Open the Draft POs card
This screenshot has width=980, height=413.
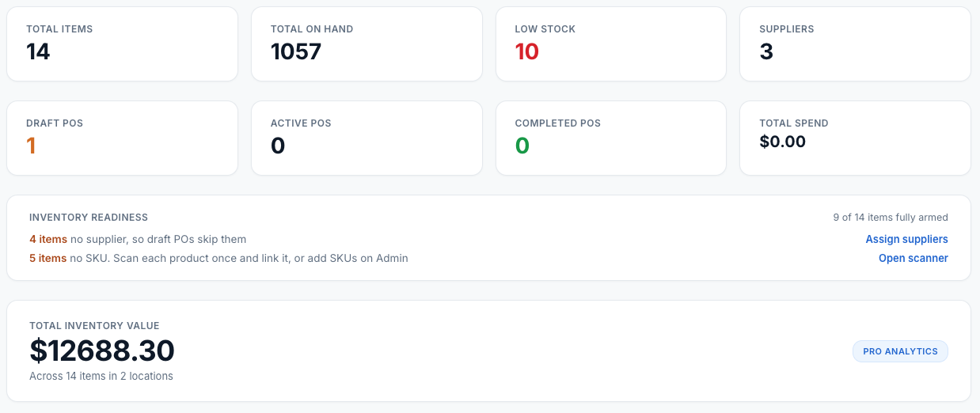[122, 138]
